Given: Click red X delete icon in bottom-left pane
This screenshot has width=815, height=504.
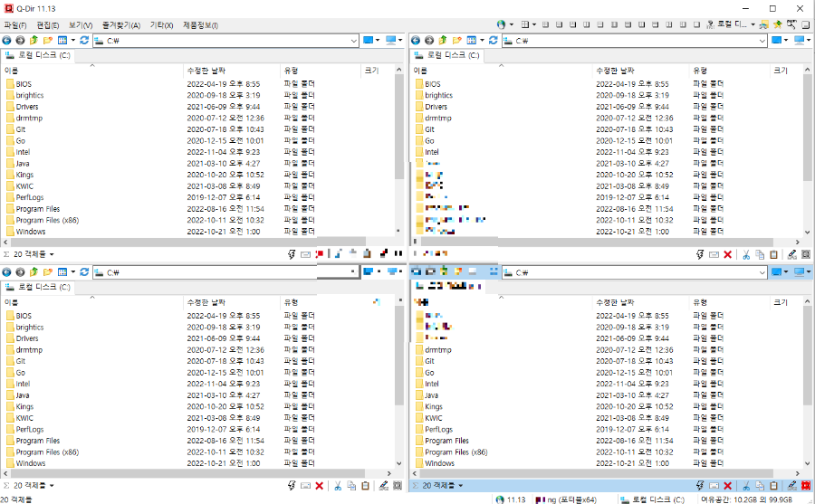Looking at the screenshot, I should coord(319,486).
